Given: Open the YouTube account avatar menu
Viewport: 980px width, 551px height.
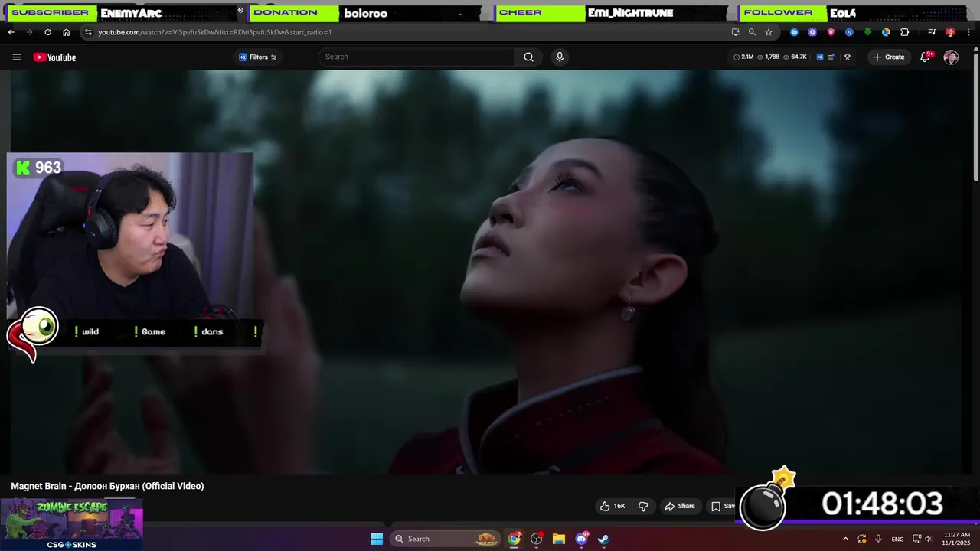Looking at the screenshot, I should pyautogui.click(x=951, y=57).
